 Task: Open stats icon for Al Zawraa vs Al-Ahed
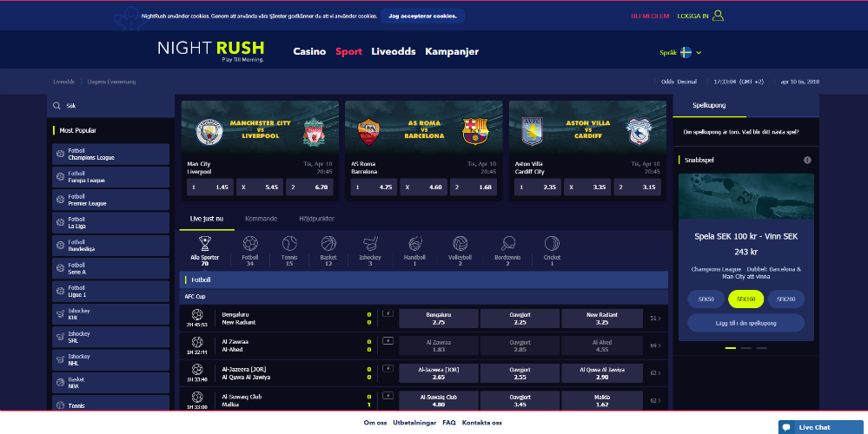(388, 340)
